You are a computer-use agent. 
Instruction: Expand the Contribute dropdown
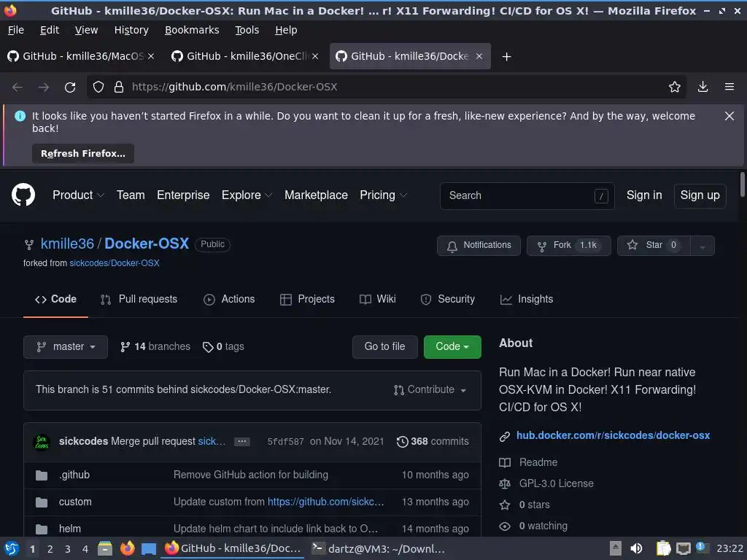[x=430, y=390]
